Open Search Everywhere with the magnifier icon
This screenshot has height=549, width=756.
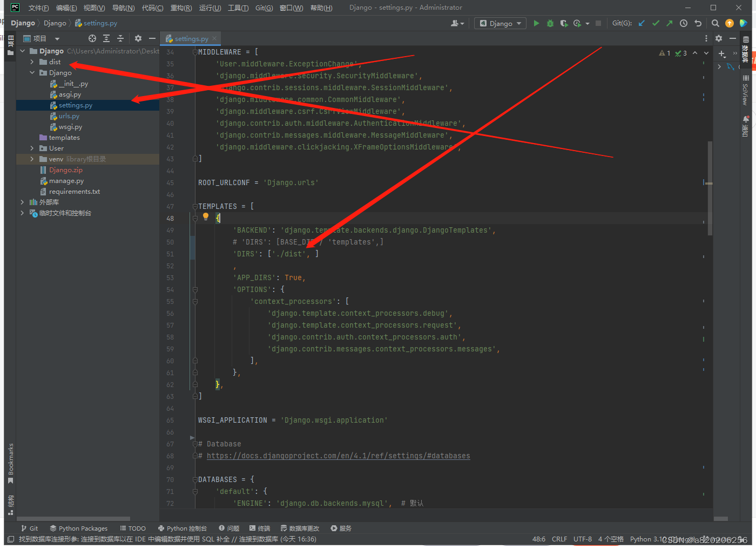[x=715, y=23]
